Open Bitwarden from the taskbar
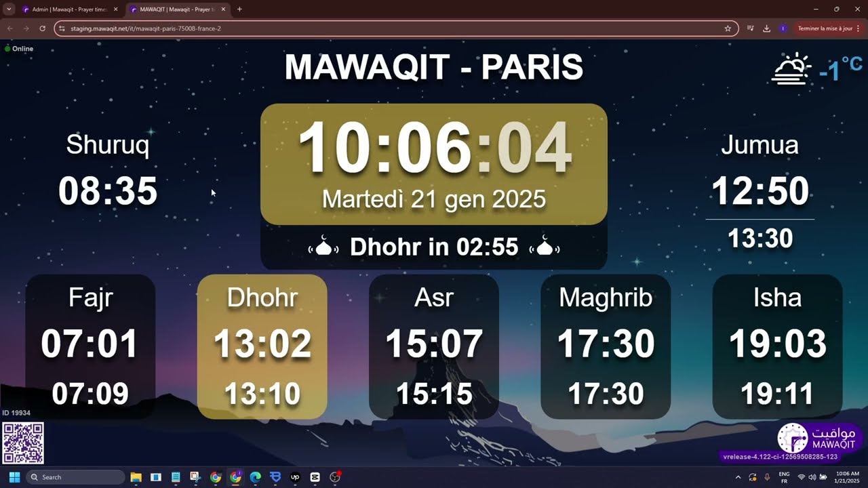Screen dimensions: 868x488 pos(275,477)
